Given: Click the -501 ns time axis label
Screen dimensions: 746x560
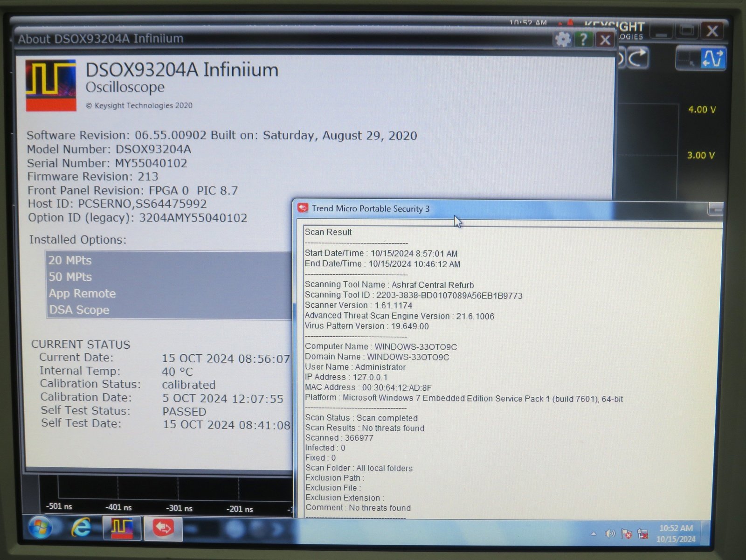Looking at the screenshot, I should (59, 506).
